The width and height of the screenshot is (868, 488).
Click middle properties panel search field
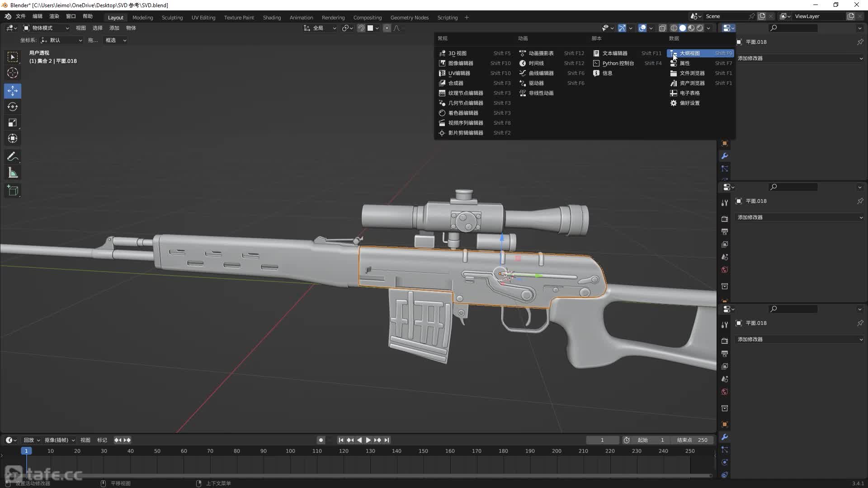coord(793,187)
